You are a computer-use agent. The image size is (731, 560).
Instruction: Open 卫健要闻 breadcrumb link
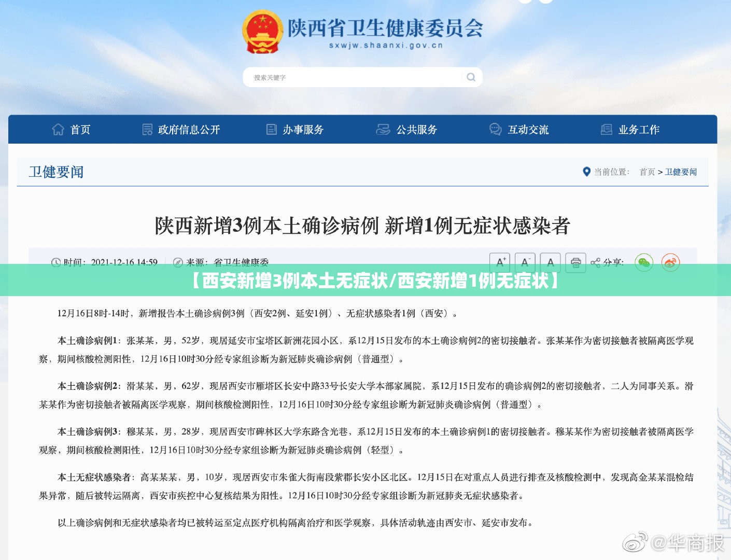pos(681,172)
